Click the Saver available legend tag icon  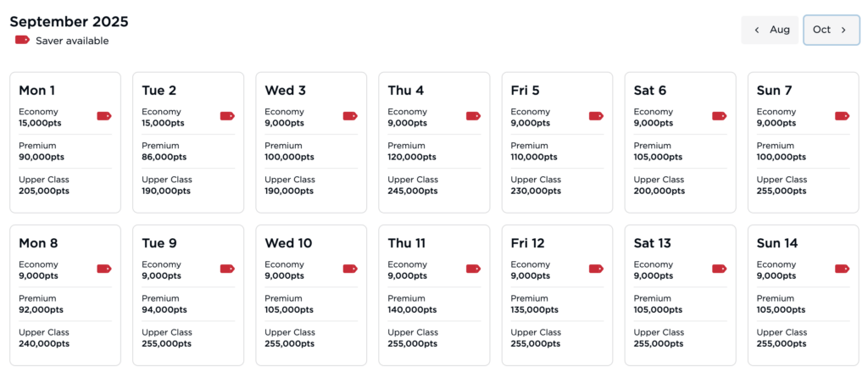[22, 40]
